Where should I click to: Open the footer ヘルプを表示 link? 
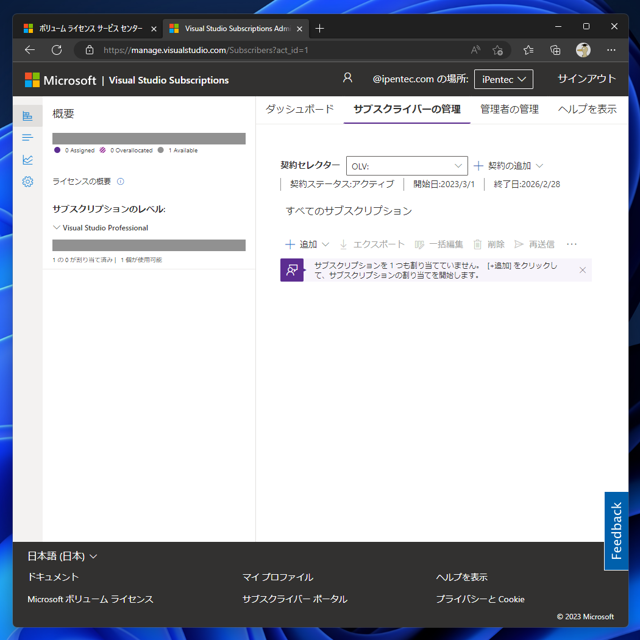click(x=462, y=577)
